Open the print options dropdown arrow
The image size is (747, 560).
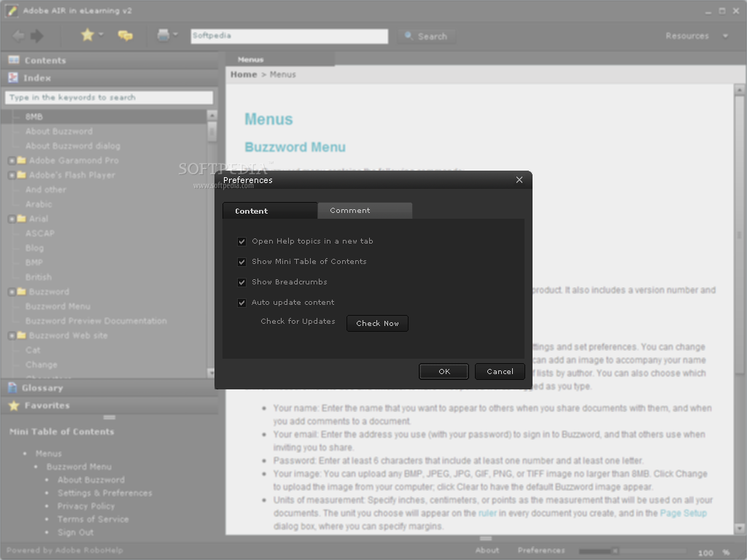click(x=176, y=34)
